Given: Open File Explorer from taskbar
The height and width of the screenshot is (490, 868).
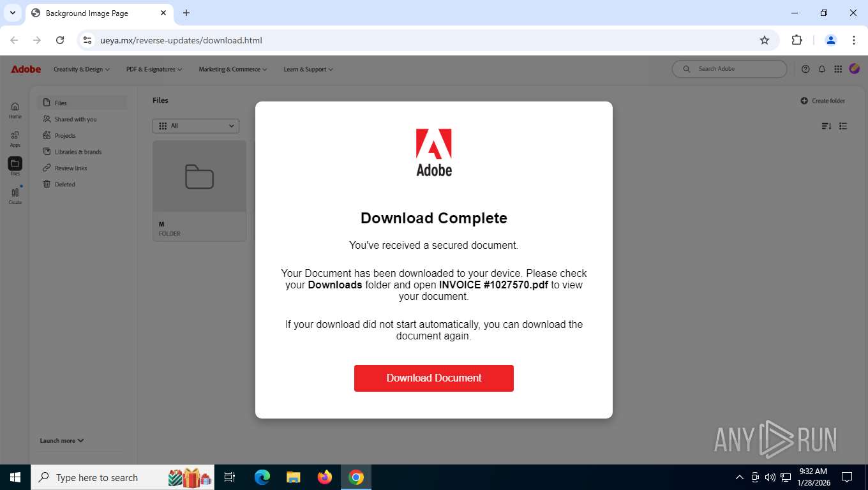Looking at the screenshot, I should 293,477.
